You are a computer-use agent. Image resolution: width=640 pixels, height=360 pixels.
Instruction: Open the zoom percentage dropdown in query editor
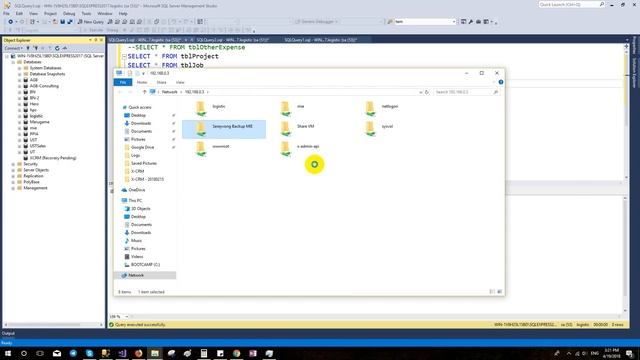(x=127, y=317)
